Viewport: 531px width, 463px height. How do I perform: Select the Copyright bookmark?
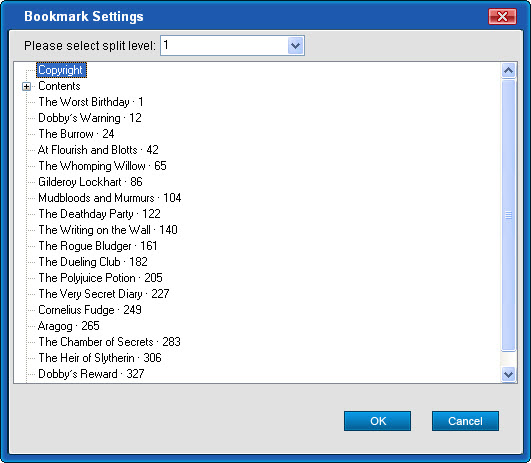(x=61, y=70)
